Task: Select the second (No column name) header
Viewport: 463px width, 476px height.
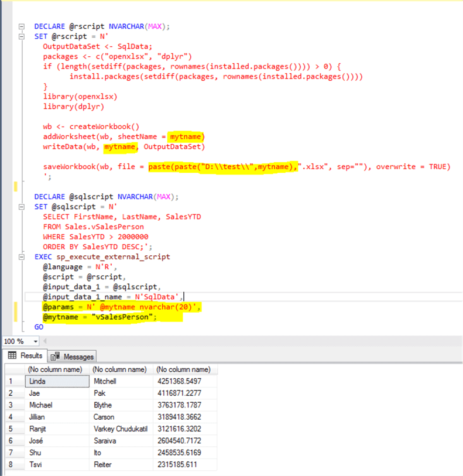Action: (121, 369)
